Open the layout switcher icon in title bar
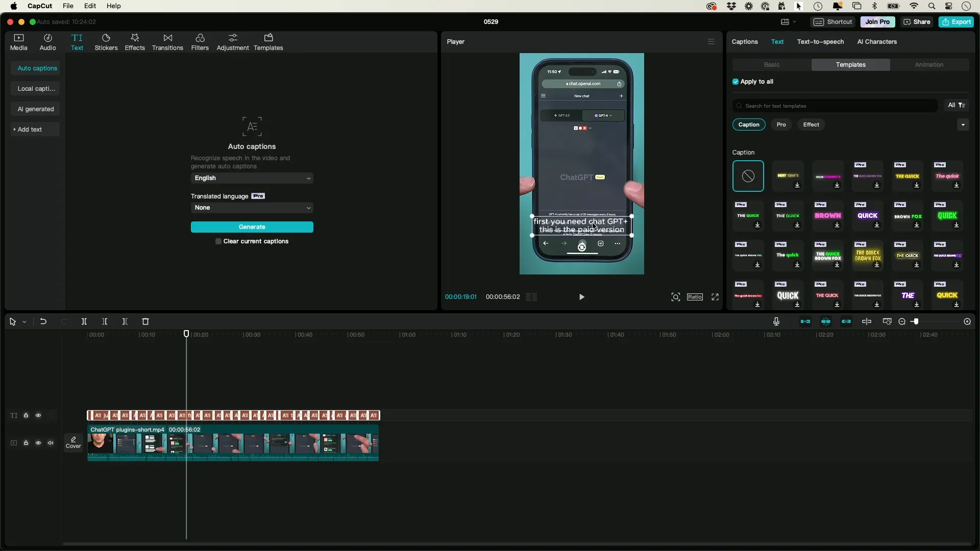Viewport: 980px width, 551px height. (785, 22)
